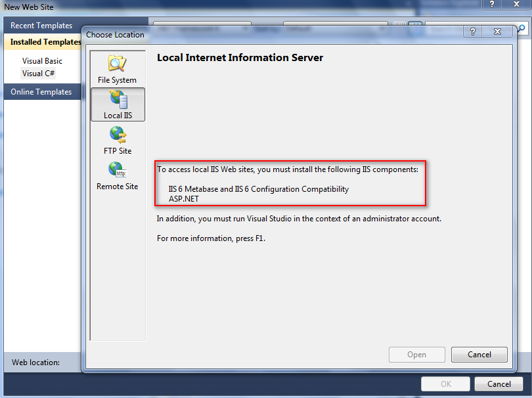Viewport: 532px width, 398px height.
Task: Click Cancel in the Choose Location dialog
Action: (x=479, y=355)
